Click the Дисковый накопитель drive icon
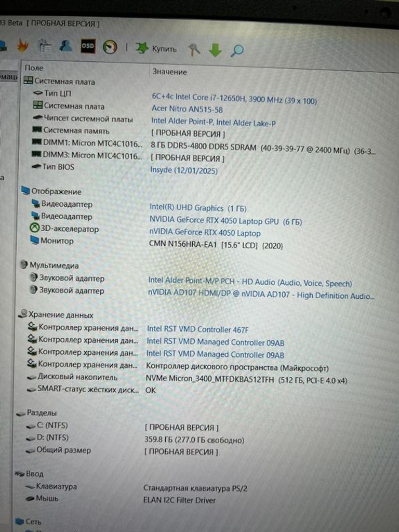Viewport: 399px width, 532px height. coord(32,377)
